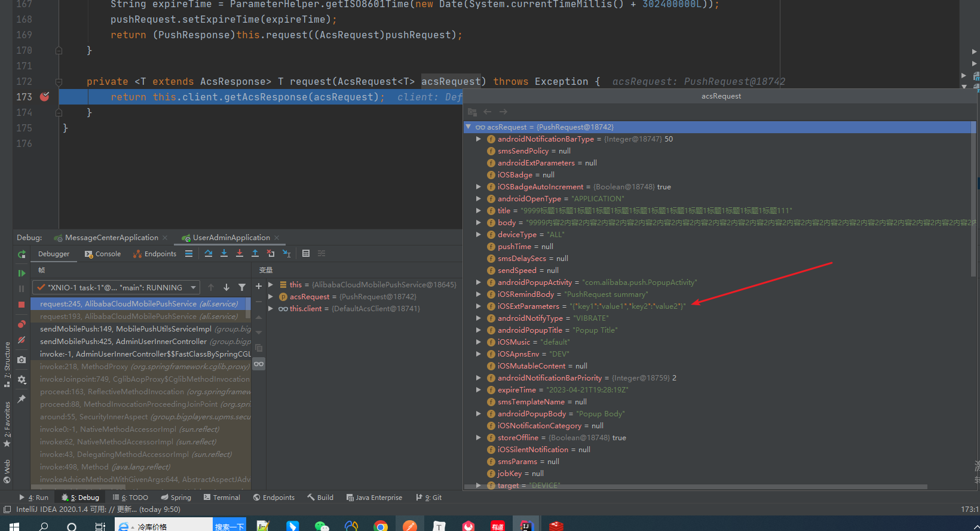Click Show Execution Point icon
980x531 pixels.
189,254
